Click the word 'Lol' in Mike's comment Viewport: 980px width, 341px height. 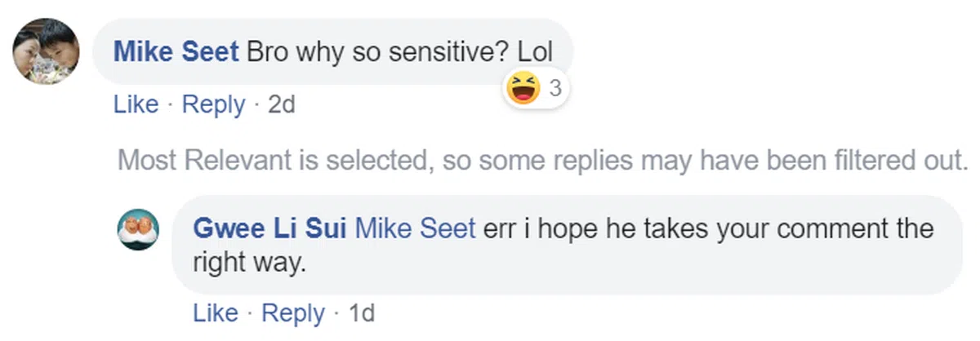[x=535, y=52]
